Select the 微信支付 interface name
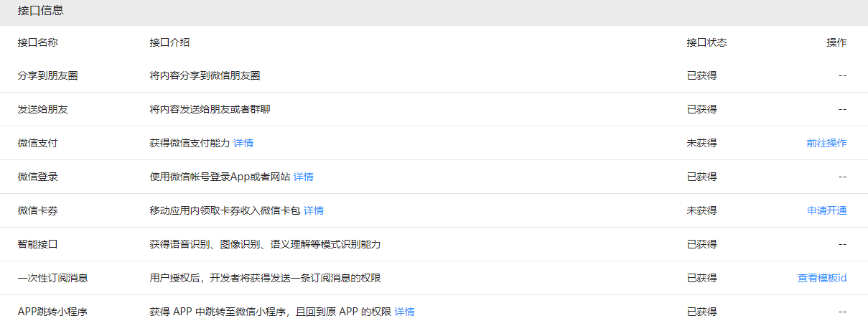Viewport: 868px width, 326px height. [x=38, y=143]
